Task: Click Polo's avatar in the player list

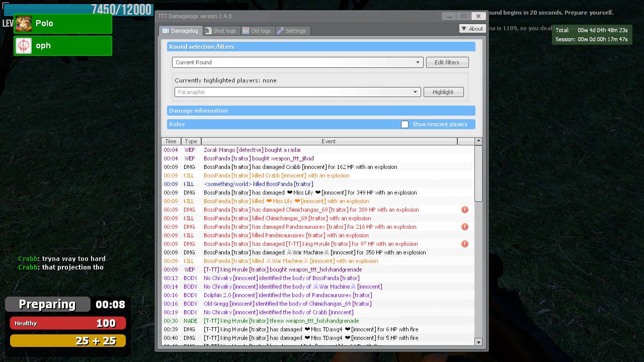Action: coord(24,24)
